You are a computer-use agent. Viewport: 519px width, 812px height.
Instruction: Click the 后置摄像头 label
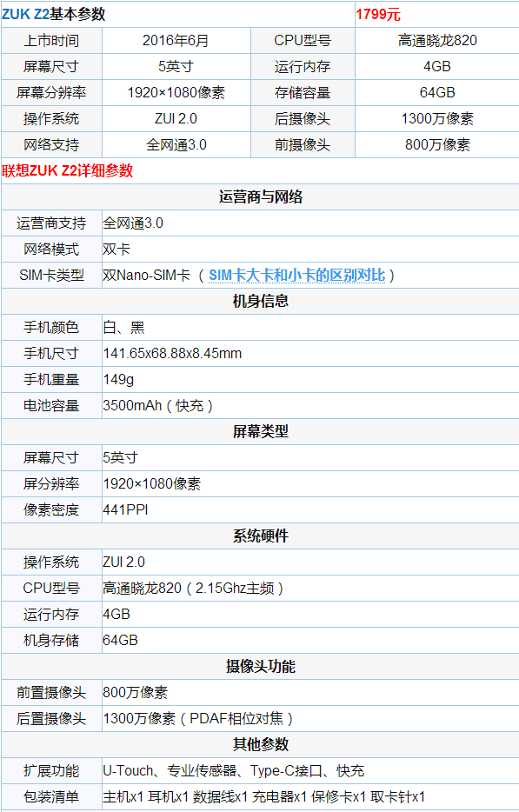click(51, 718)
